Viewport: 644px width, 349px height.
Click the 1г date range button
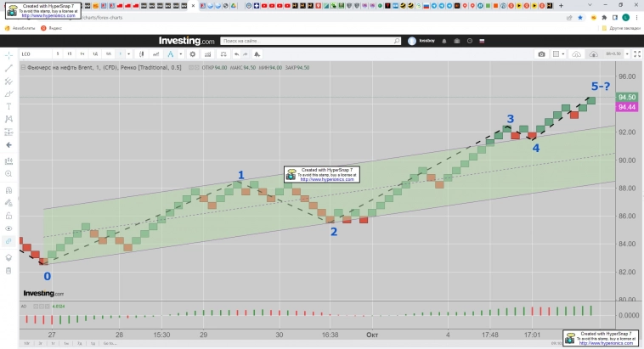(x=53, y=343)
